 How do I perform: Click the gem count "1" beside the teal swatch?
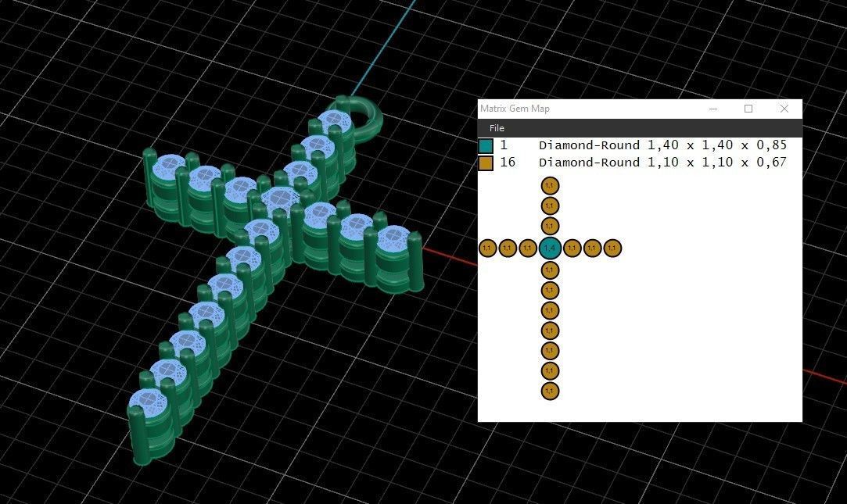click(x=504, y=145)
